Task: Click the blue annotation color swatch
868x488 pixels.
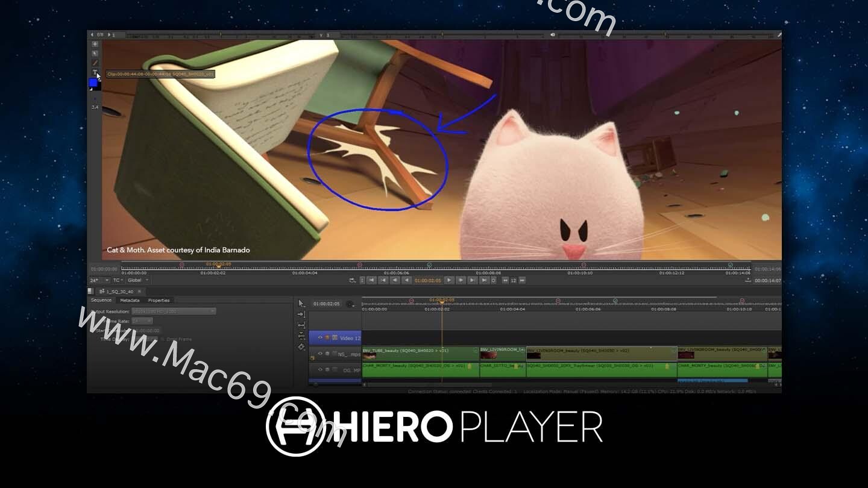Action: 95,81
